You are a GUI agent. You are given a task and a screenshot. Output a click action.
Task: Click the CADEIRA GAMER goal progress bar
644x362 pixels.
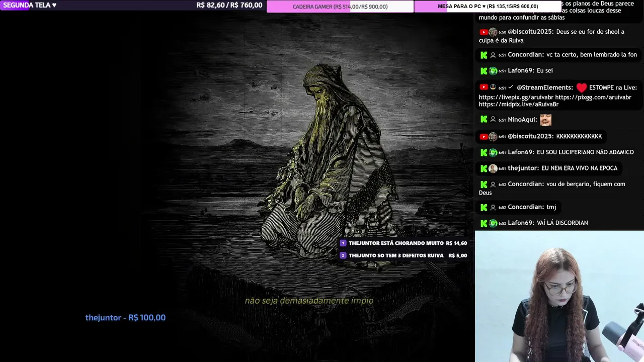[x=340, y=7]
